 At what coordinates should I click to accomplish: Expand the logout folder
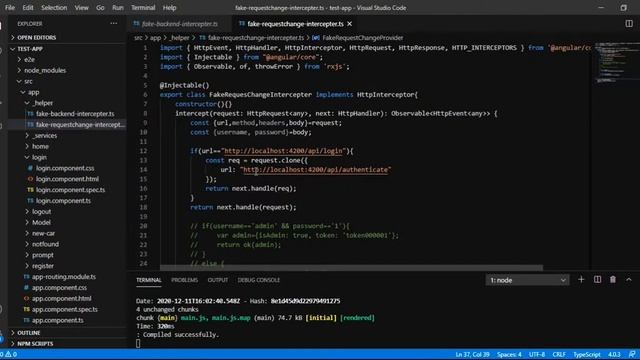tap(41, 211)
